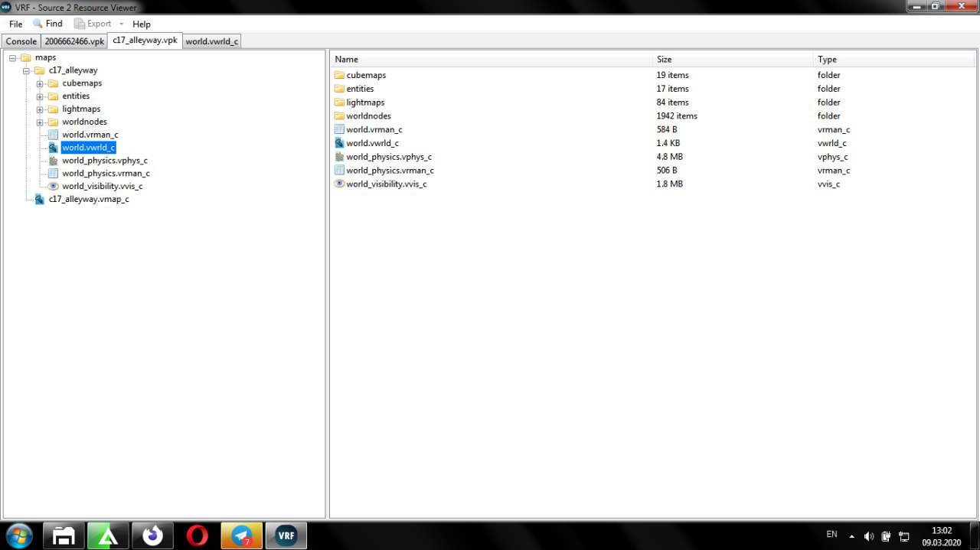Image resolution: width=980 pixels, height=550 pixels.
Task: Switch to the 2006662466.vpk tab
Action: coord(74,41)
